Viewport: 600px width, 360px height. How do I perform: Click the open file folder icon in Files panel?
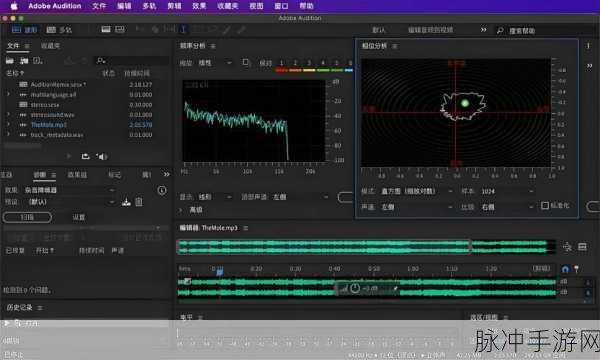[10, 60]
